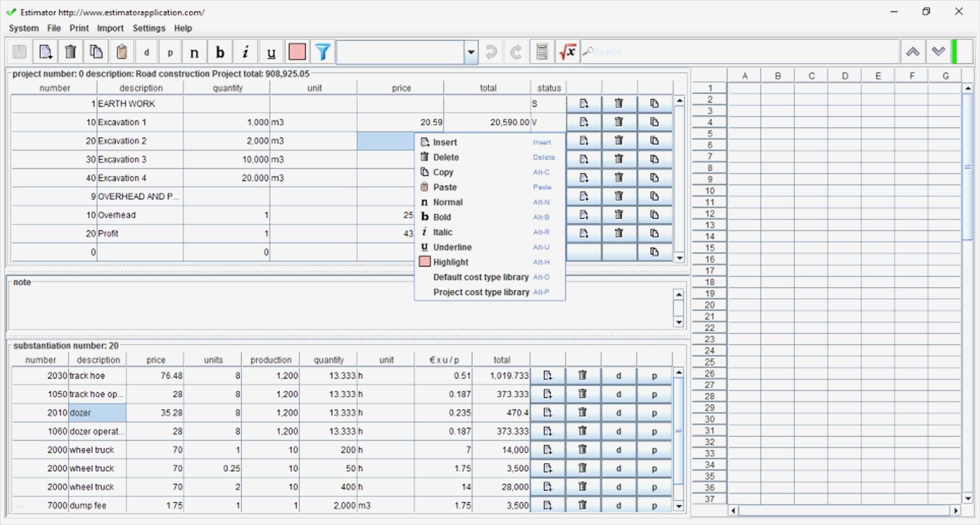Click the down navigation arrow button

pos(938,51)
